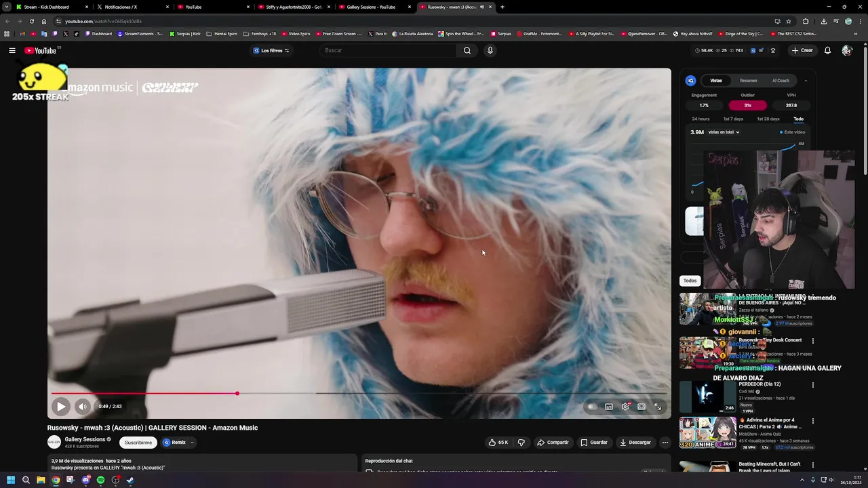Open YouTube notifications bell
Screen dimensions: 868x488
[827, 50]
